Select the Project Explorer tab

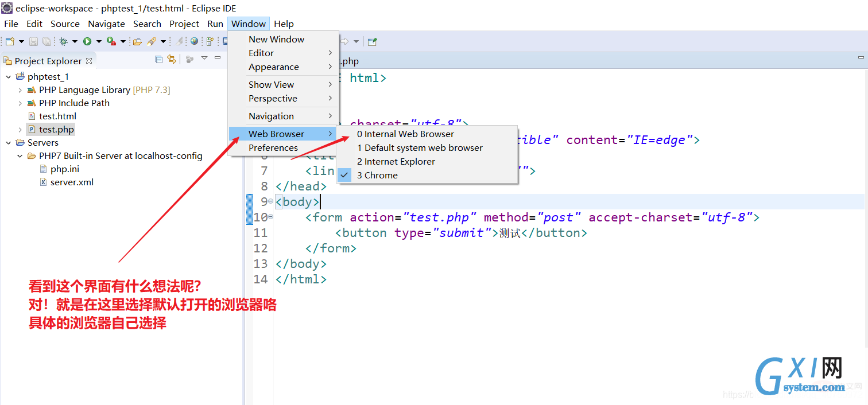pyautogui.click(x=48, y=61)
